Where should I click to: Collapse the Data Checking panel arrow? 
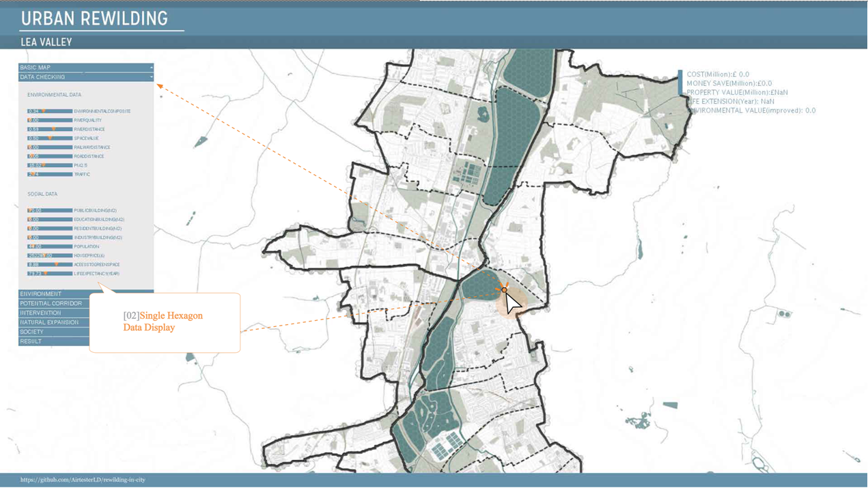151,77
